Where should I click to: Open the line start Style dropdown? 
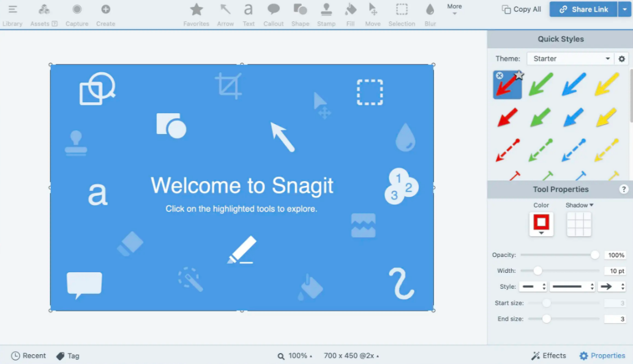tap(533, 286)
